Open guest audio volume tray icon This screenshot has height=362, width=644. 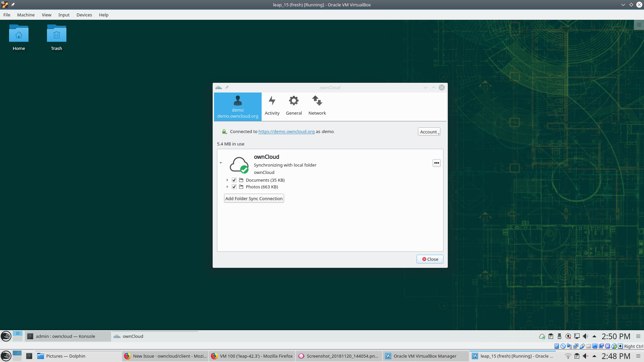(586, 336)
